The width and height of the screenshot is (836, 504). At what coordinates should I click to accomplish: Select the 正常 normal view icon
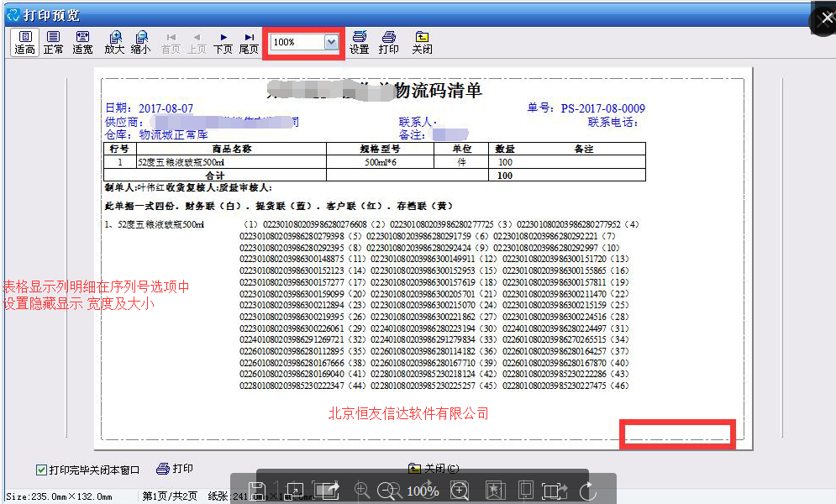coord(53,42)
